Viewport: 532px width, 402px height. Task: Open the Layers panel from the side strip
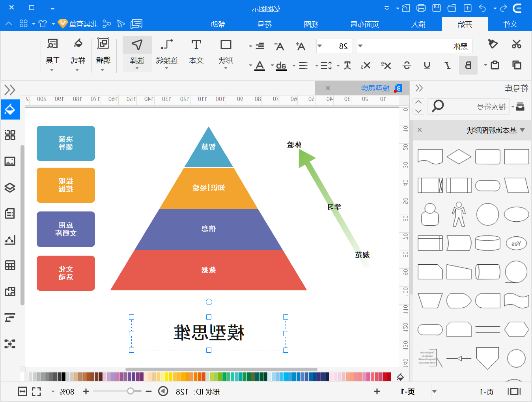point(10,187)
